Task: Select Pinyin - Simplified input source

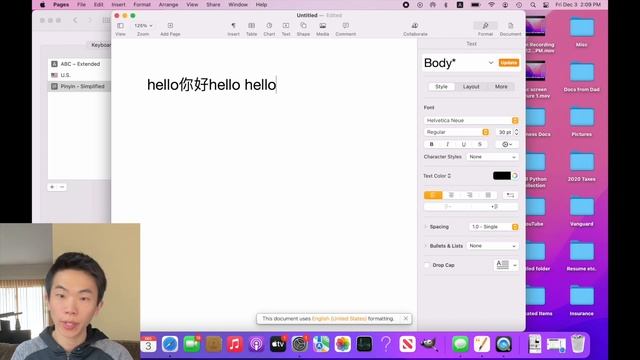Action: 79,87
